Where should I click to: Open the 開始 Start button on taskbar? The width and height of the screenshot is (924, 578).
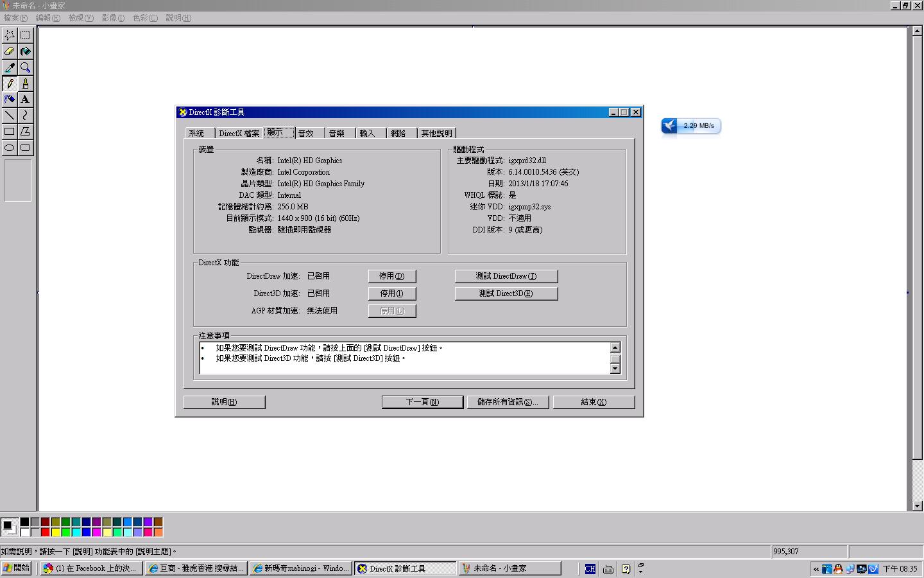(x=16, y=568)
